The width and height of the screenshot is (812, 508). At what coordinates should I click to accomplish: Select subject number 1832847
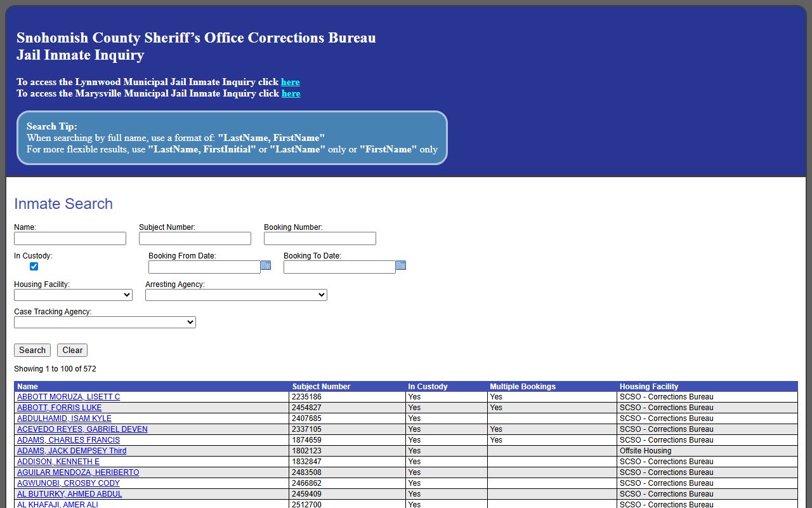click(306, 462)
